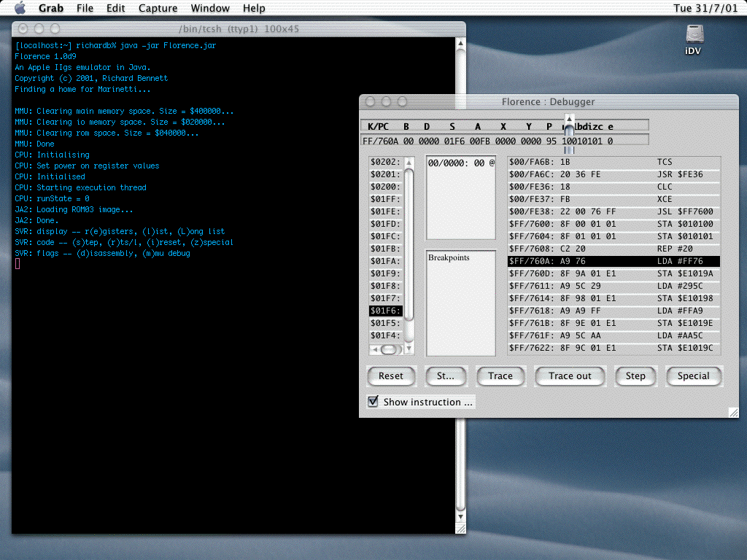Select the highlighted LDA #FF76 instruction row
The width and height of the screenshot is (747, 560).
click(614, 261)
